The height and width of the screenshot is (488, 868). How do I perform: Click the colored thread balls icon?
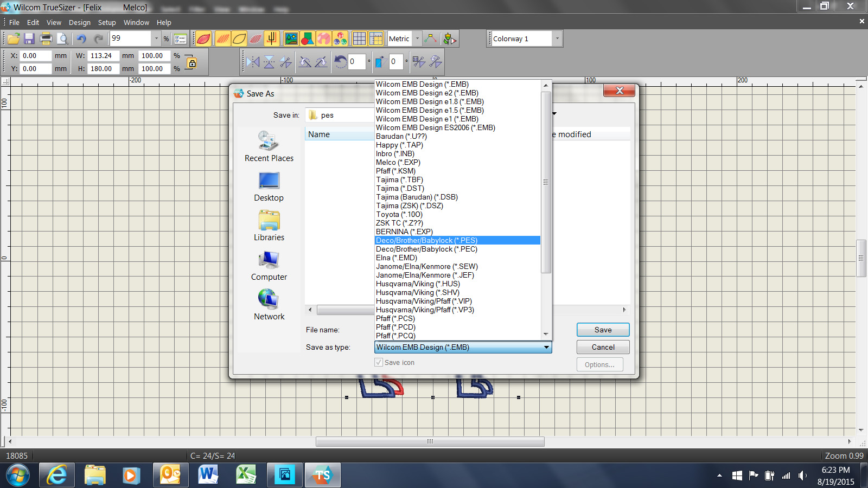point(340,38)
